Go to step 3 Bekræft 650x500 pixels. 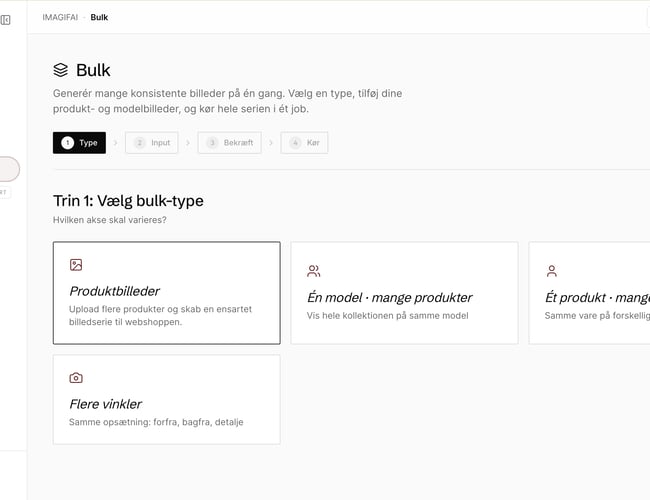coord(230,143)
